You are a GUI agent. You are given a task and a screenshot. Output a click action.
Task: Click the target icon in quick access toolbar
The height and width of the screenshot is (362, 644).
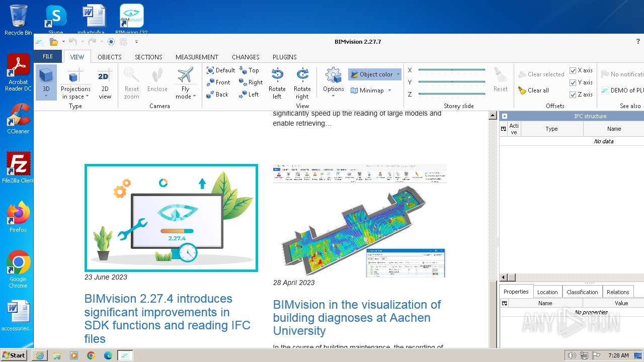111,42
